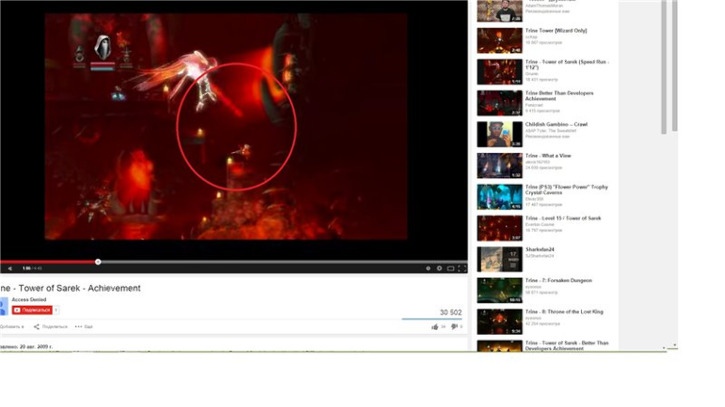Click 'Поделиться' share text label

55,327
